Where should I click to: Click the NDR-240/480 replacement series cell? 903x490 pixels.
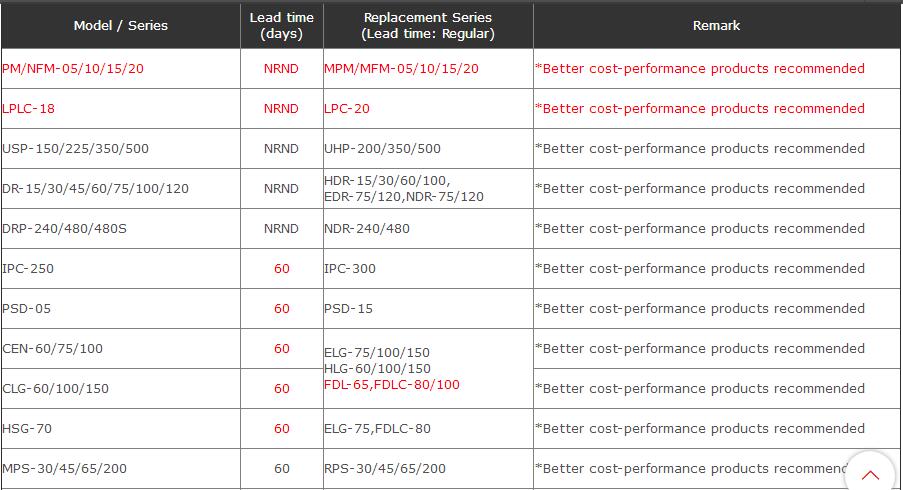click(x=367, y=229)
